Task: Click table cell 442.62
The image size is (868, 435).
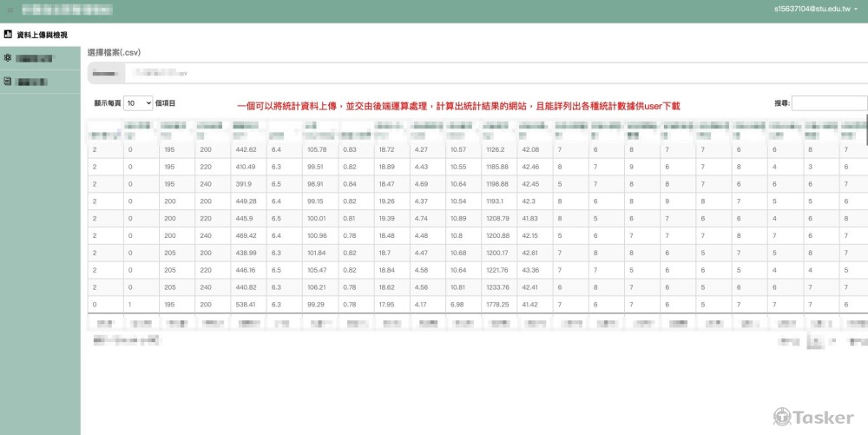Action: coord(248,149)
